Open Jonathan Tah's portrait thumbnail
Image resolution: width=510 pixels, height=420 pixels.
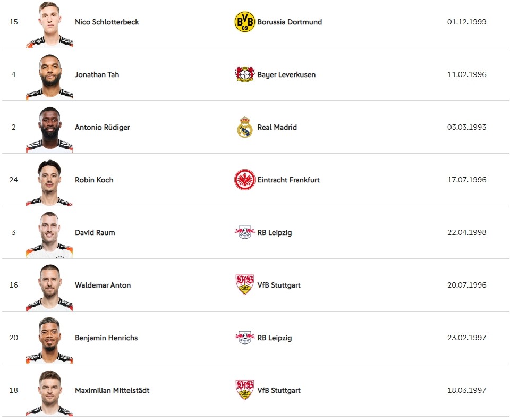(49, 77)
